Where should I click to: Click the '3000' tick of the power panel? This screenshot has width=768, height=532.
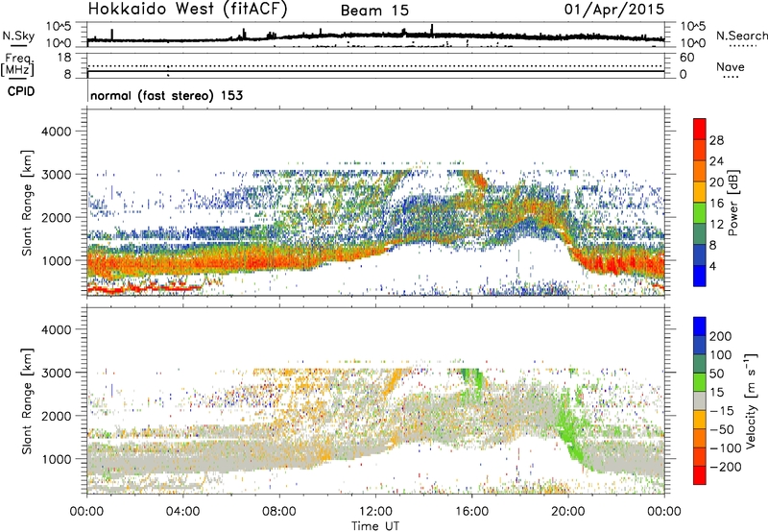pyautogui.click(x=56, y=175)
